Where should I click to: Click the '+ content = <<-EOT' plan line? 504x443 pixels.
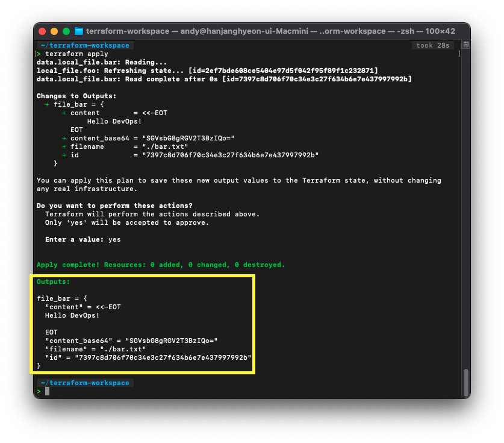(115, 113)
